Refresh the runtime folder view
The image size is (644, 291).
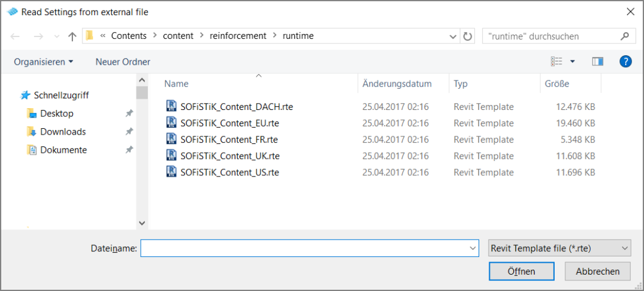pos(467,36)
